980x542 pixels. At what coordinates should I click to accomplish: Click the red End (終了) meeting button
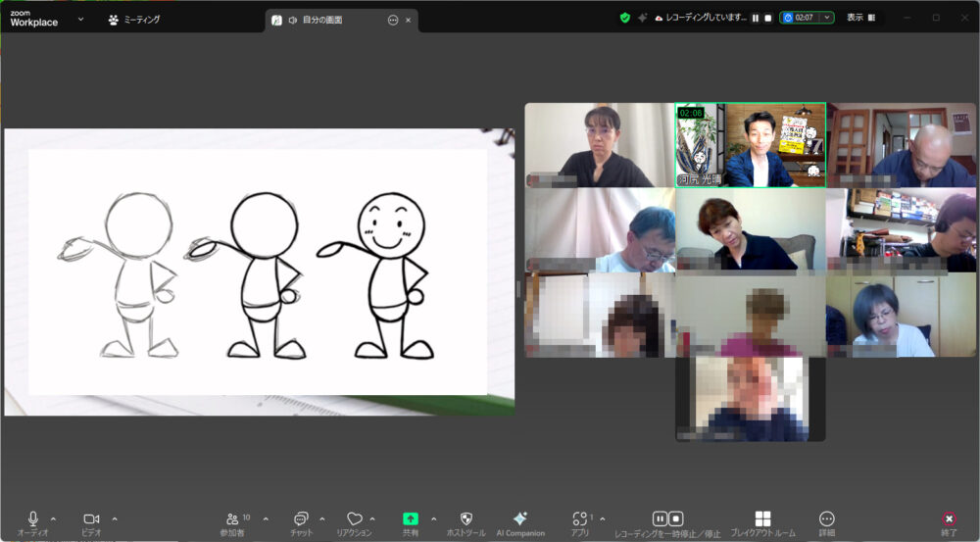pos(949,519)
